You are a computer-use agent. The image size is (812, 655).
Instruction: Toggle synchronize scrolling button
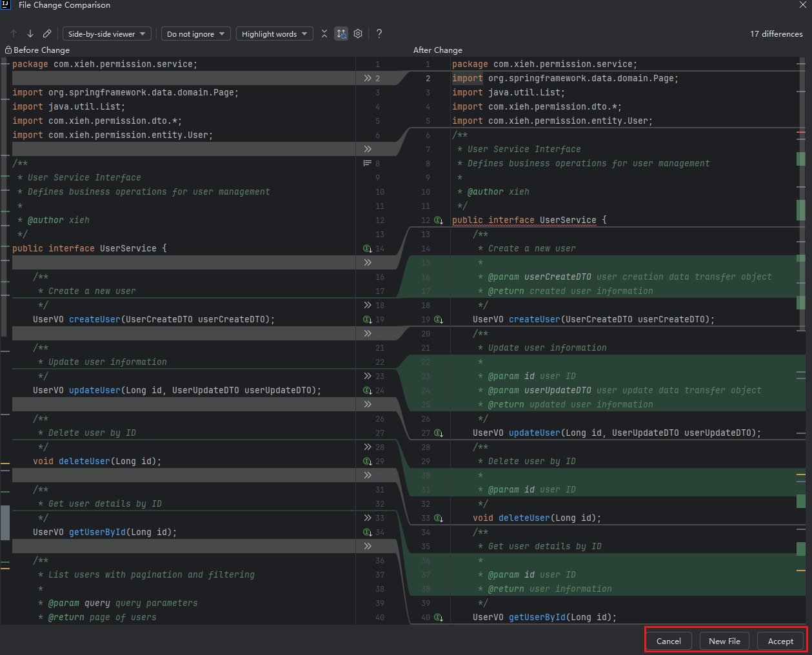(x=341, y=34)
